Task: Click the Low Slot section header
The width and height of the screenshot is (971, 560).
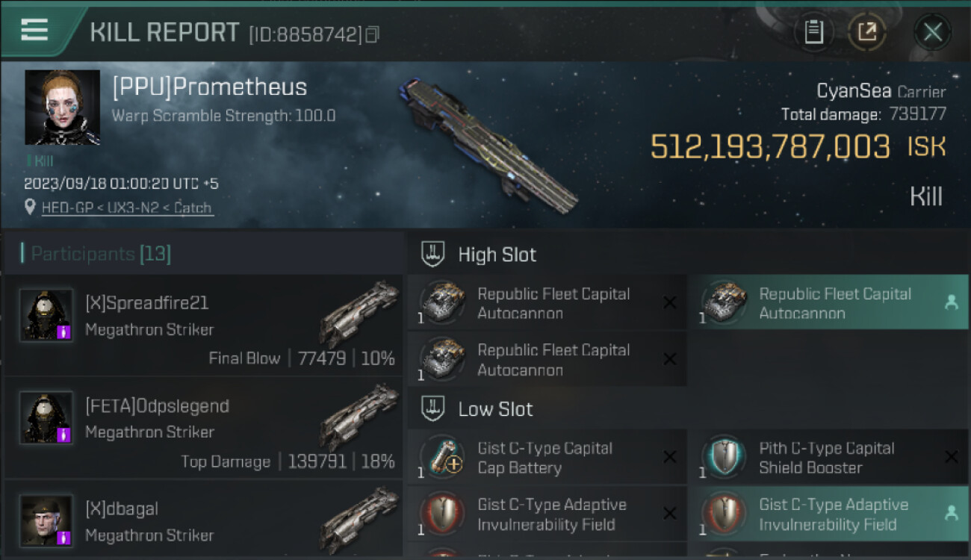Action: 495,409
